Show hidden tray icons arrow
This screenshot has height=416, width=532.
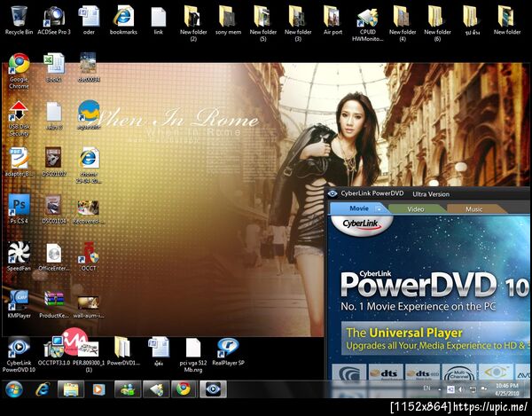tap(440, 389)
